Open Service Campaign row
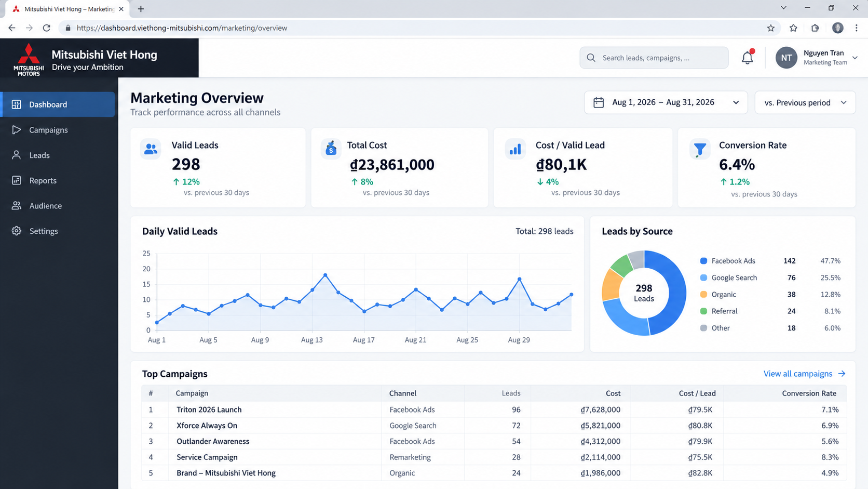The image size is (868, 489). coord(494,457)
